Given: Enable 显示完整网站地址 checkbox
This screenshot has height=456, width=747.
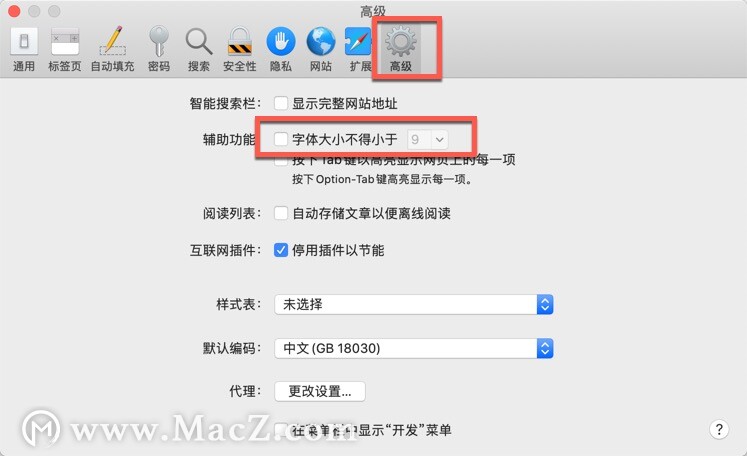Looking at the screenshot, I should click(281, 103).
